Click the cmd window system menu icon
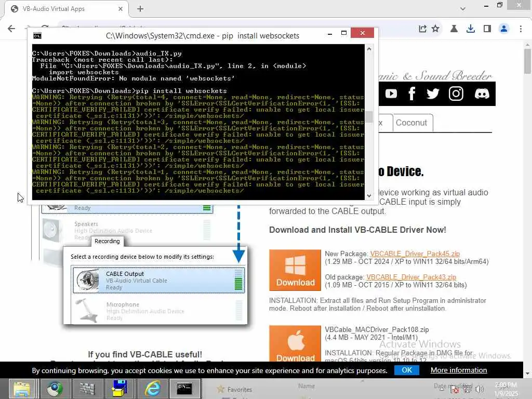This screenshot has width=532, height=399. pyautogui.click(x=37, y=36)
